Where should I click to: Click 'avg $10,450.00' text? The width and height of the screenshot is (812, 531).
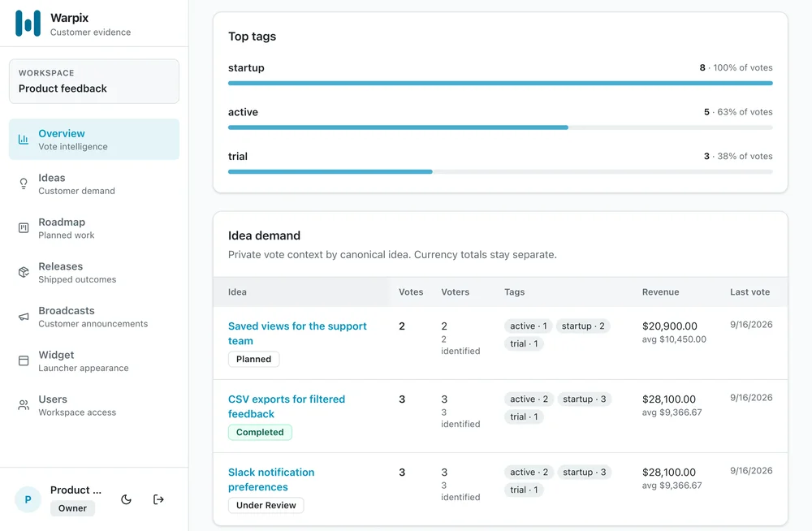click(x=674, y=339)
